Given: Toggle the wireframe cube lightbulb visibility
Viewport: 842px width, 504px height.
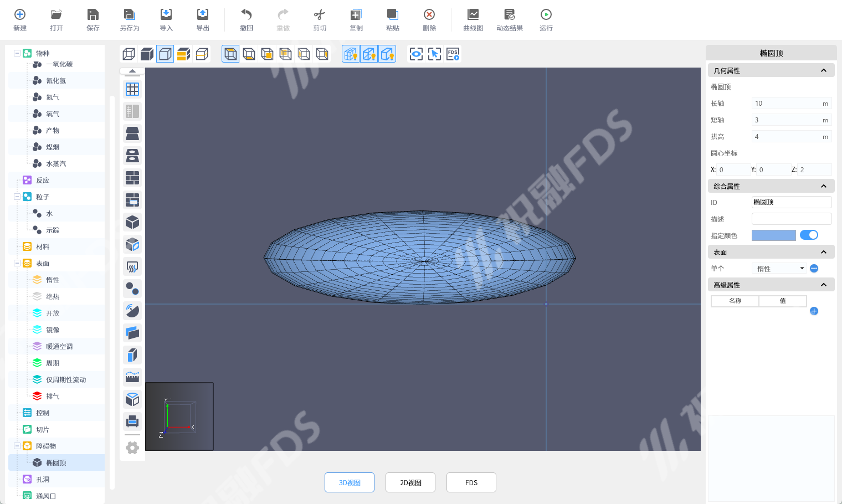Looking at the screenshot, I should point(369,54).
